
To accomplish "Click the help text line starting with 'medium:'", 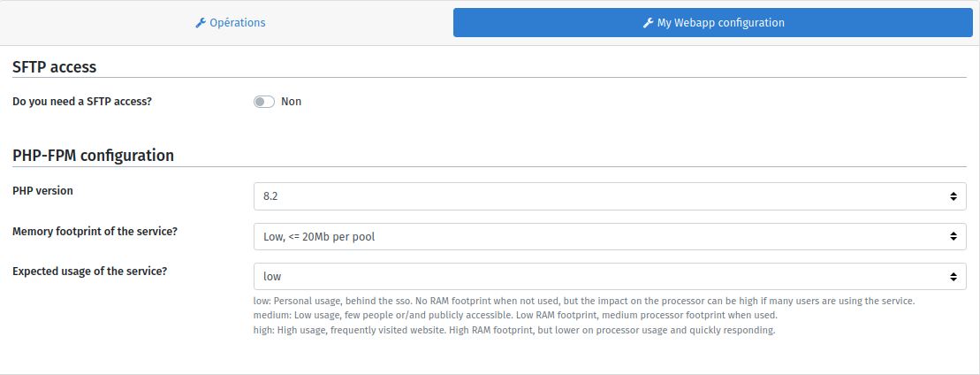I will (x=515, y=316).
